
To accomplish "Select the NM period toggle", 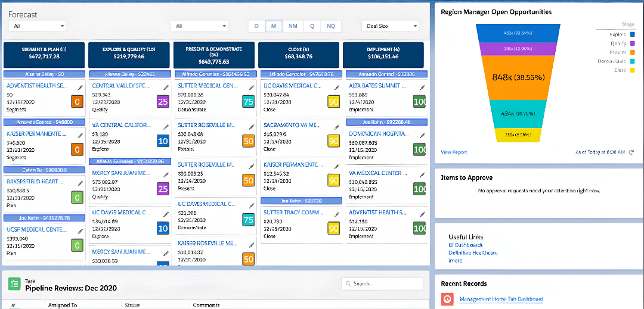I will [292, 26].
